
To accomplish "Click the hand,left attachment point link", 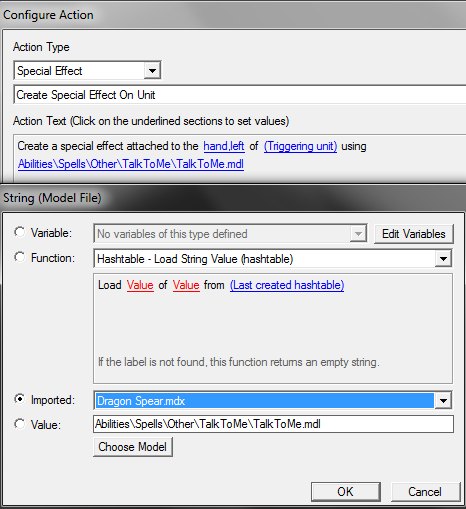I will (x=224, y=146).
